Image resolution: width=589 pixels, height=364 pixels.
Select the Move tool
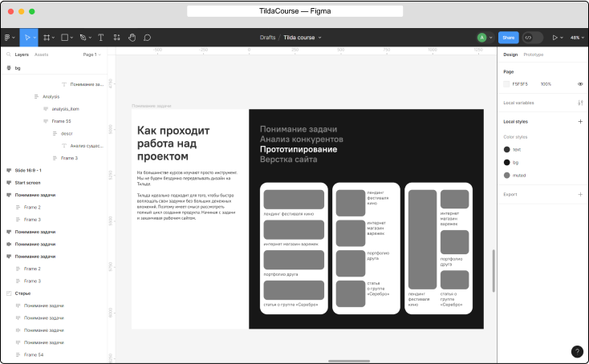[26, 38]
